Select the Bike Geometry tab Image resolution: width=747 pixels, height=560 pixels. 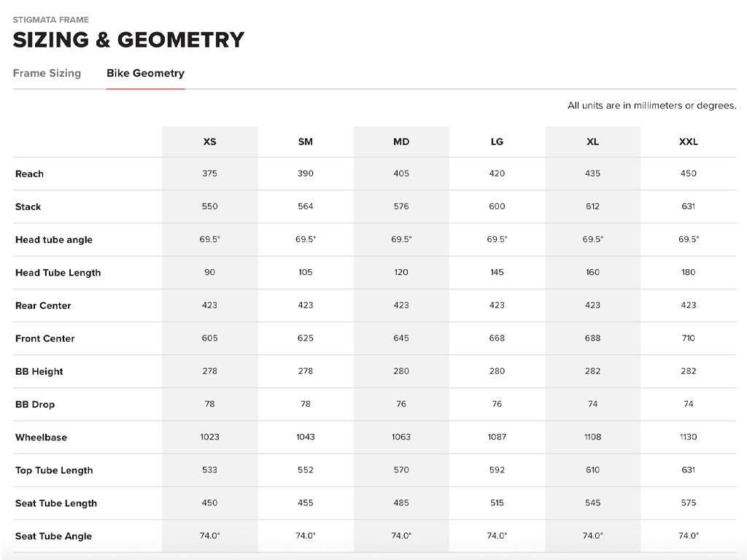tap(145, 73)
